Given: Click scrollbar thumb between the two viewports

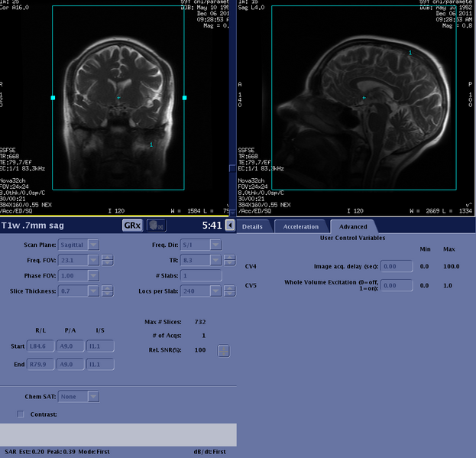Looking at the screenshot, I should coord(232,168).
